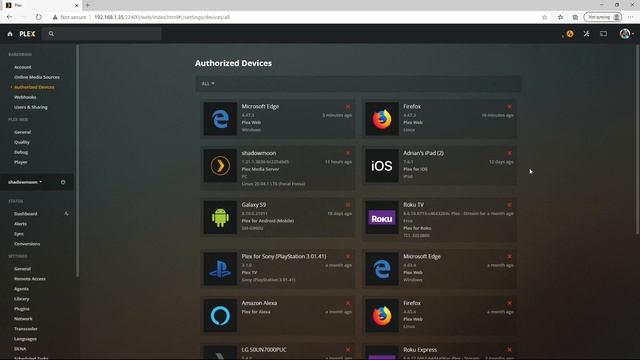The width and height of the screenshot is (640, 360).
Task: Open the user avatar menu
Action: tap(626, 34)
